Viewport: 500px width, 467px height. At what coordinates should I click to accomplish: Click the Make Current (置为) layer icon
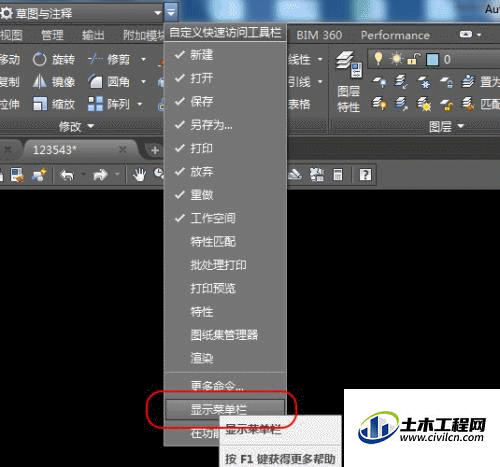coord(468,82)
